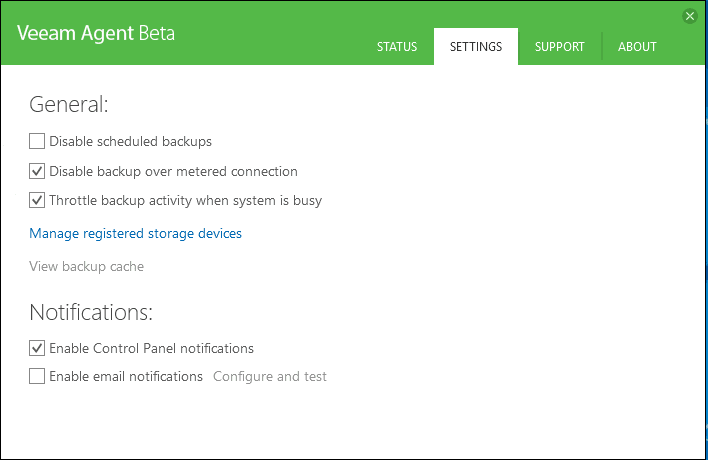Open Configure and test email settings

269,377
